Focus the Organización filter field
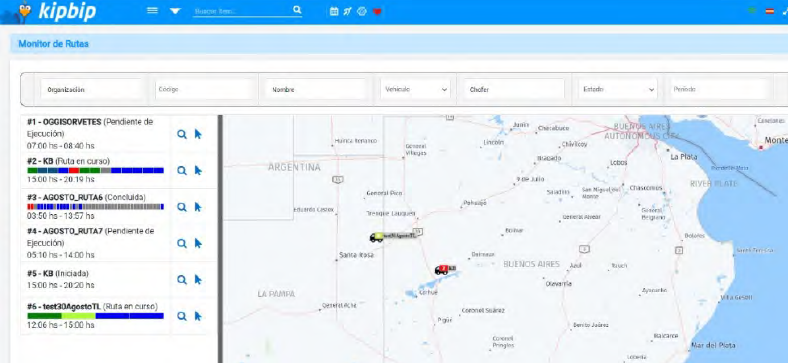Image resolution: width=788 pixels, height=363 pixels. click(91, 89)
